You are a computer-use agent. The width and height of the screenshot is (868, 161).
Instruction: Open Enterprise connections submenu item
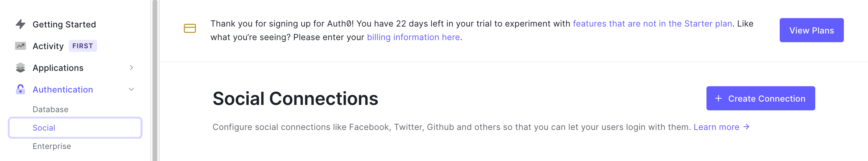click(52, 146)
